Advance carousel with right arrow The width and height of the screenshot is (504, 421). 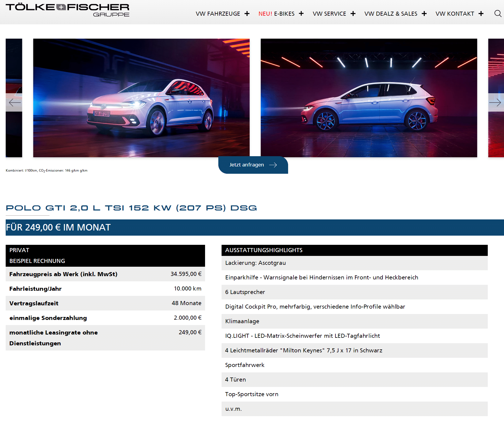click(496, 102)
